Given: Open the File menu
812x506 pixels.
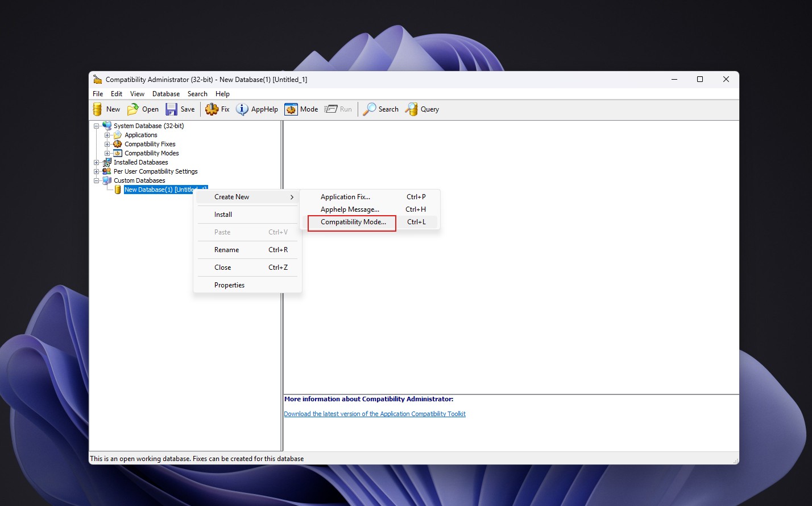Looking at the screenshot, I should click(x=98, y=94).
